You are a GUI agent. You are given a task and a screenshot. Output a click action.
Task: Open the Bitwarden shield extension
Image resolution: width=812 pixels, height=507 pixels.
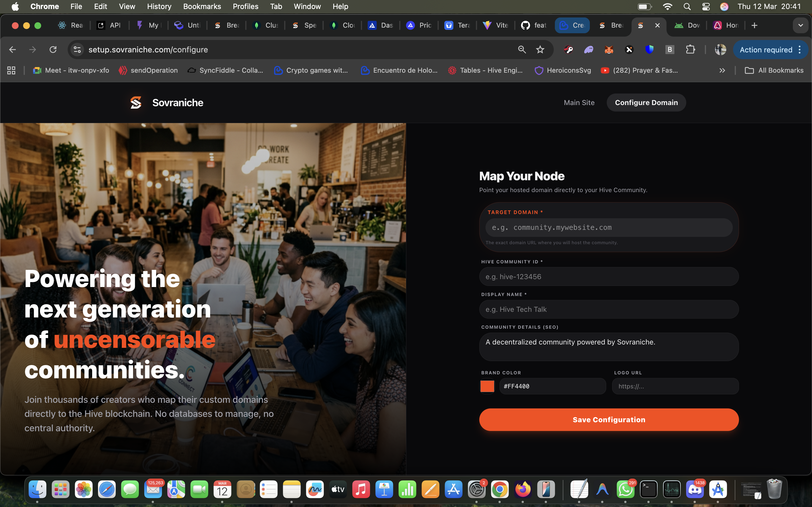tap(649, 50)
